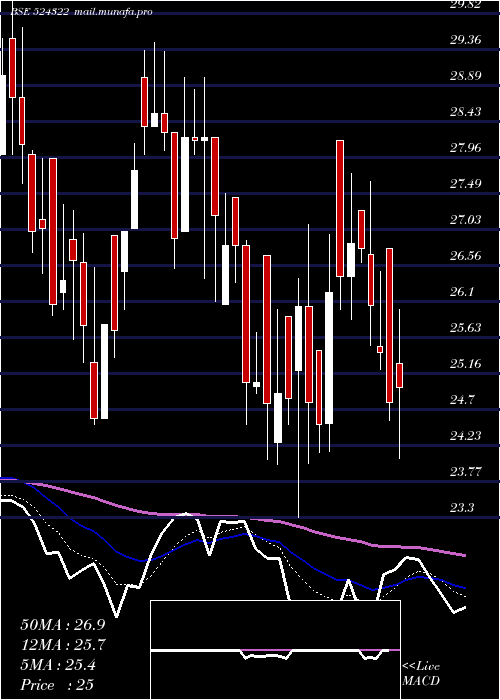
Task: Click the 26.56 price axis label
Action: (x=466, y=255)
